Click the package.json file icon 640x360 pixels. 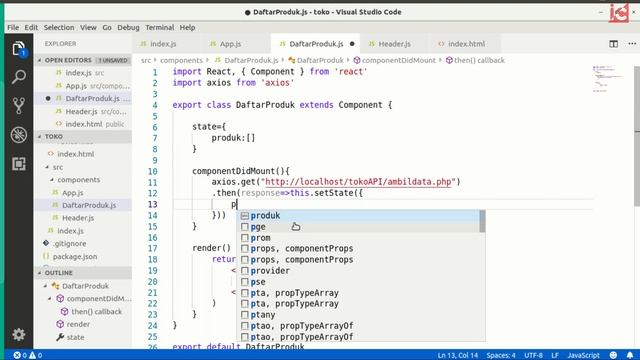[x=46, y=256]
